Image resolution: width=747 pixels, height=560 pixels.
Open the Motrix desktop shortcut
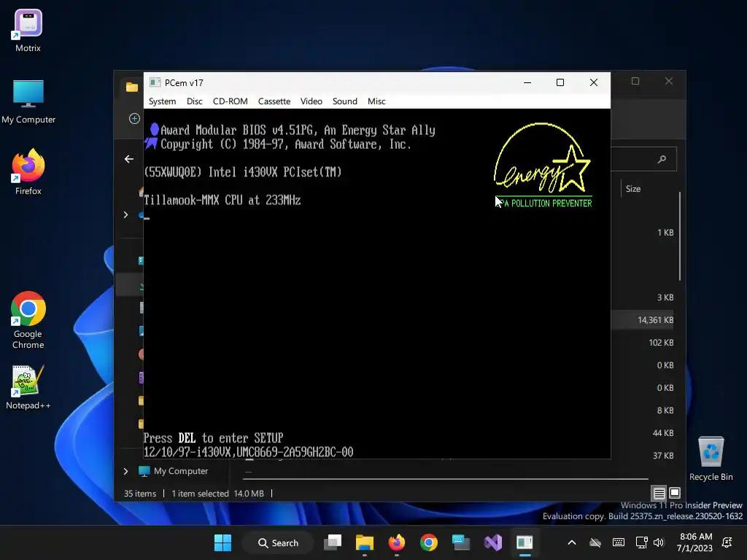click(x=28, y=31)
